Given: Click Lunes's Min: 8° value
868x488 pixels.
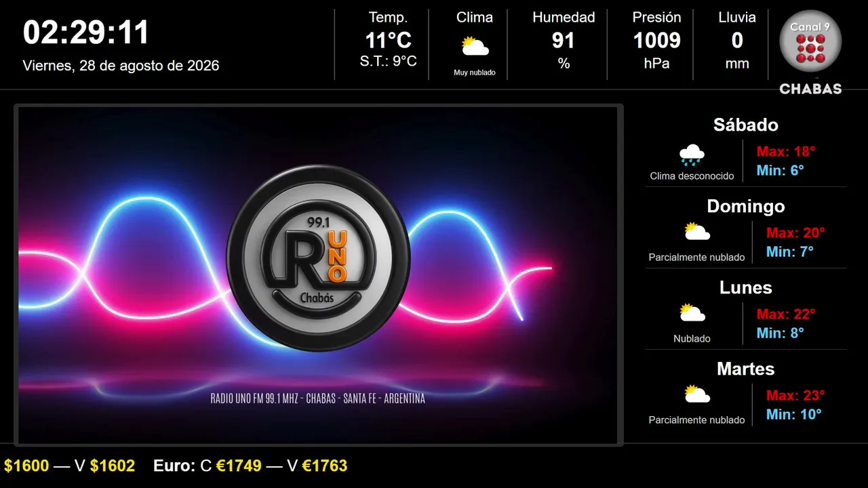Looking at the screenshot, I should click(781, 333).
